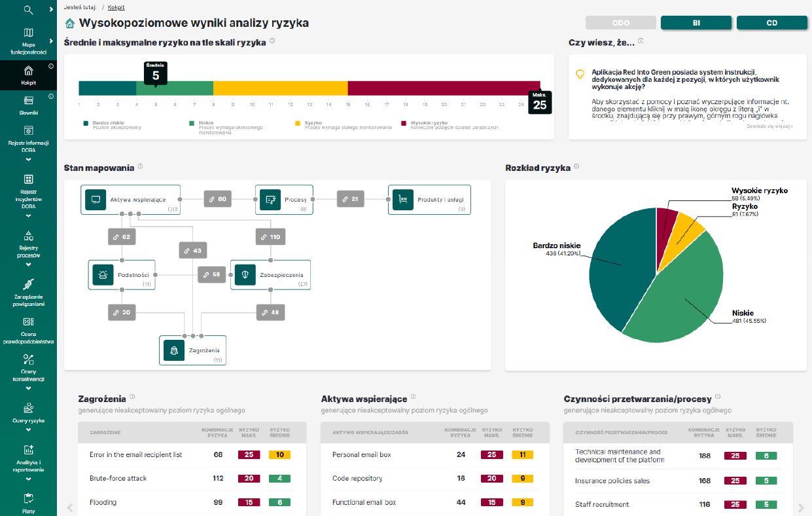812x516 pixels.
Task: Click the Zagrożenia node in mapping diagram
Action: [193, 350]
